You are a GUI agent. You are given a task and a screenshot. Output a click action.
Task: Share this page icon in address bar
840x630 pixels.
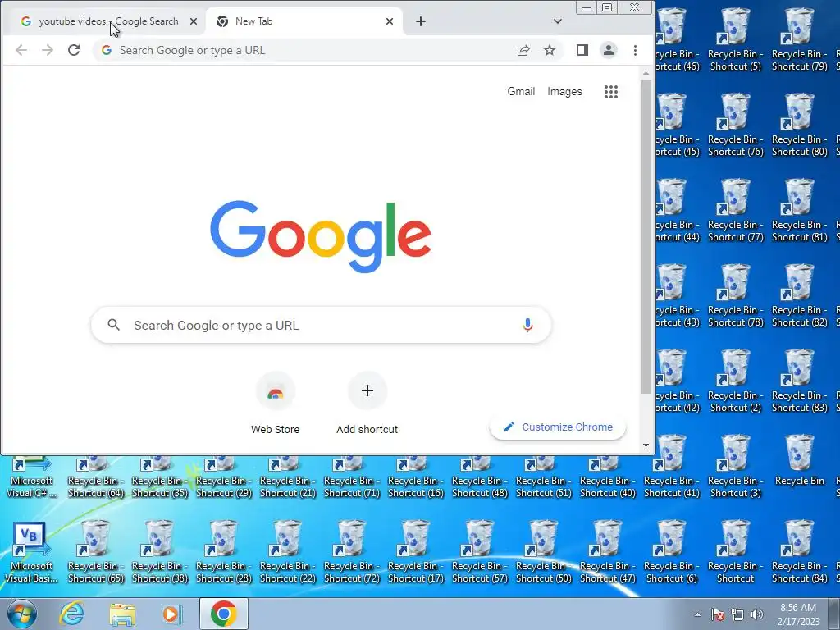[x=523, y=50]
